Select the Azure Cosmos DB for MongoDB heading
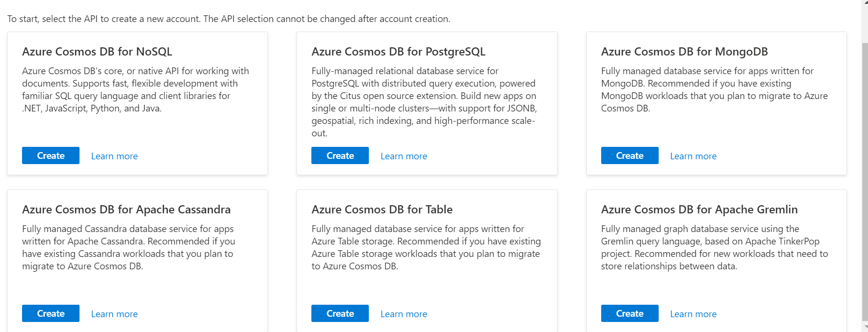 pos(685,52)
